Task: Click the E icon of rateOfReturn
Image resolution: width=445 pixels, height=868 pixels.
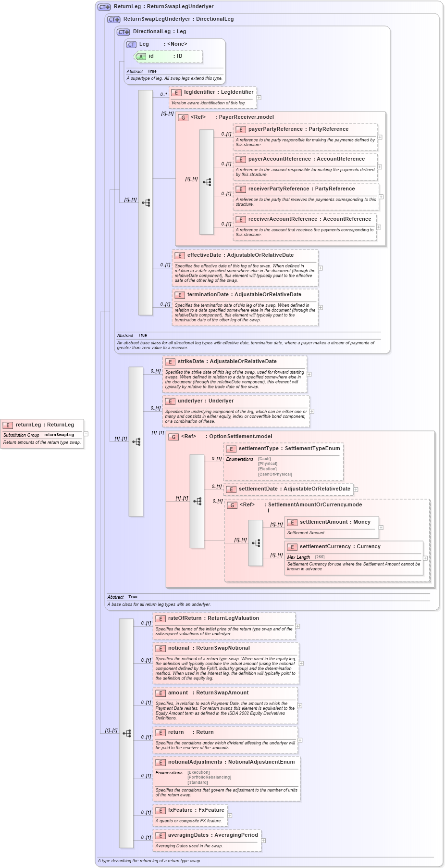Action: 161,619
